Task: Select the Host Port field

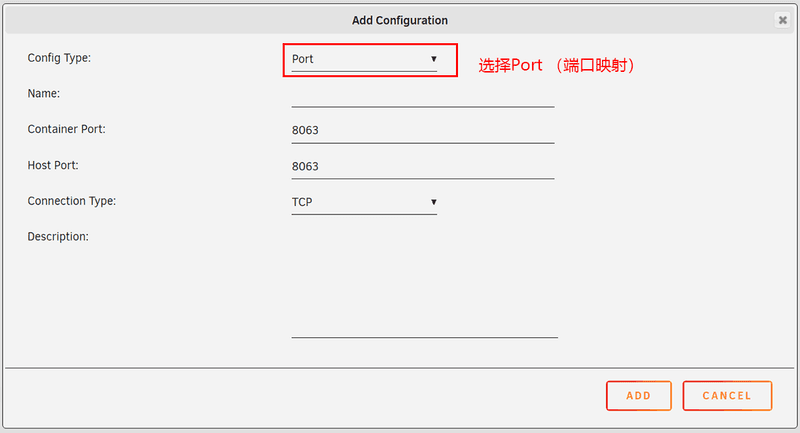Action: tap(423, 167)
